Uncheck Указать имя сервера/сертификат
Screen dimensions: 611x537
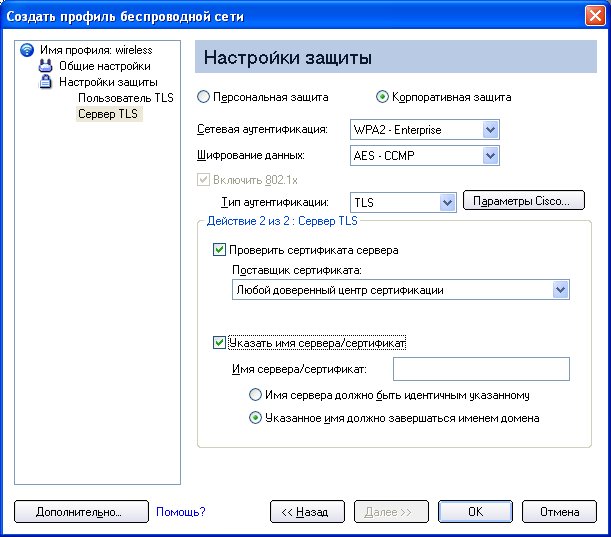point(219,343)
